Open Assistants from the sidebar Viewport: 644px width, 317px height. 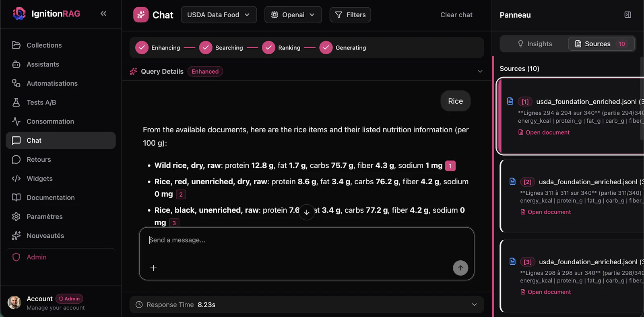point(60,64)
